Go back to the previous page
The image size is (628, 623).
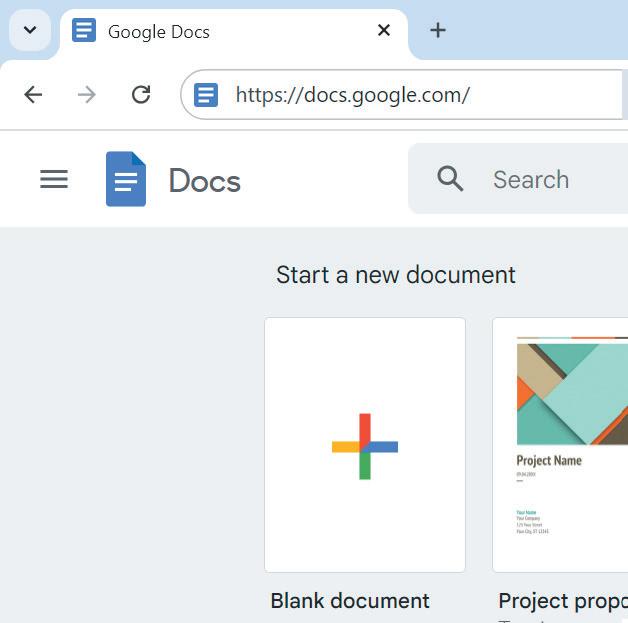click(33, 95)
